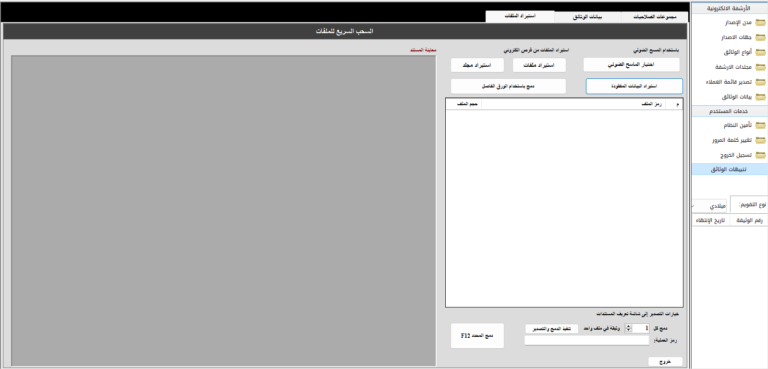Open the بيانات الوثائق sidebar folder icon
The width and height of the screenshot is (768, 369).
coord(760,97)
